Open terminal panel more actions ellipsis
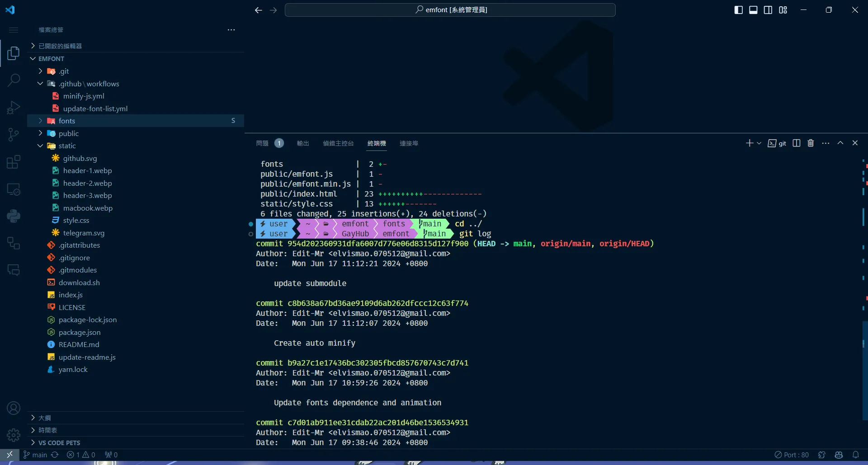This screenshot has height=465, width=868. click(x=826, y=143)
